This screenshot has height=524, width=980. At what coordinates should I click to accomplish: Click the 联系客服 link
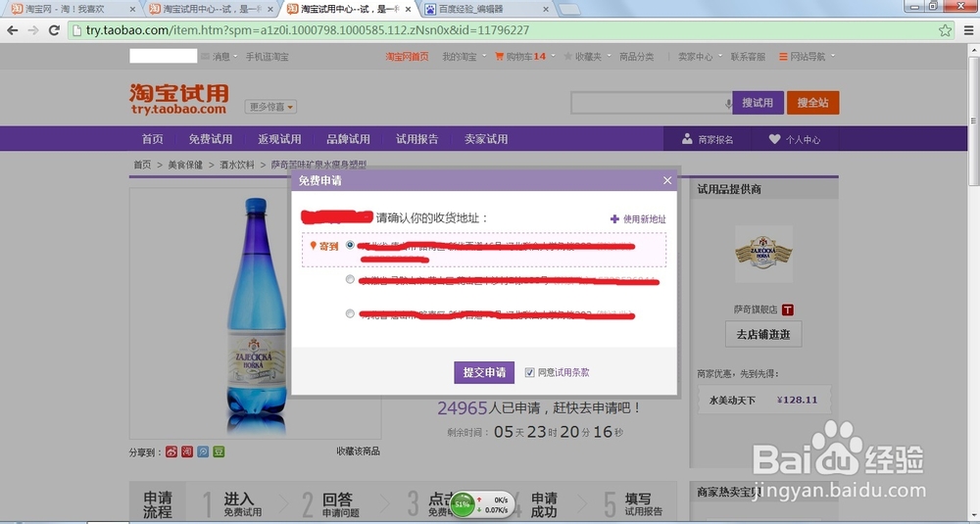pyautogui.click(x=748, y=56)
